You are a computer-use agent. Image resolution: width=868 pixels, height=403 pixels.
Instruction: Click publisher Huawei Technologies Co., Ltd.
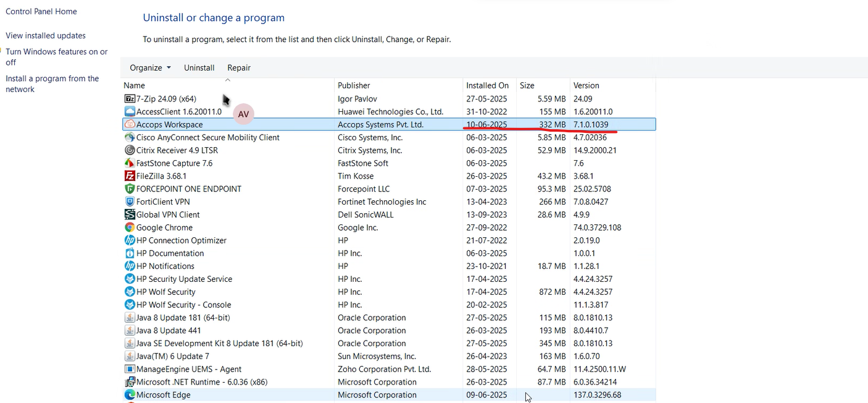click(391, 112)
